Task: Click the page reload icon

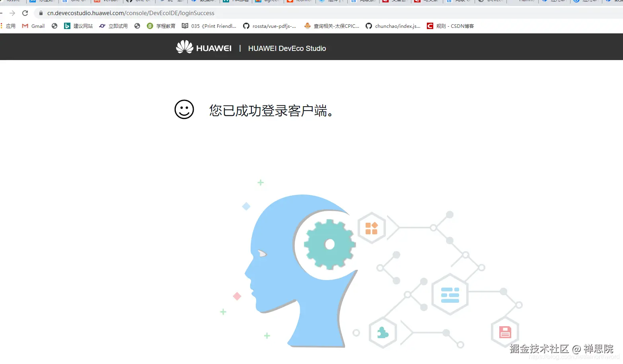Action: [25, 13]
